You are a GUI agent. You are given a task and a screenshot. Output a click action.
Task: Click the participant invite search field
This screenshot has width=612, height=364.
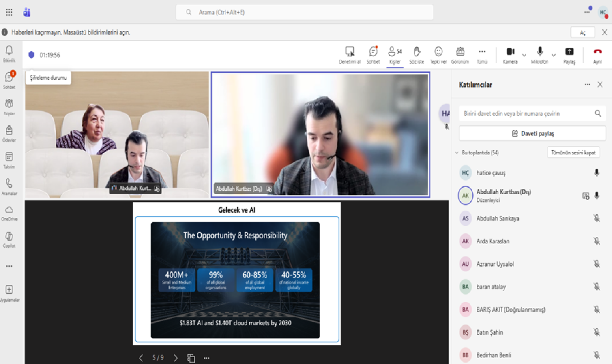526,114
